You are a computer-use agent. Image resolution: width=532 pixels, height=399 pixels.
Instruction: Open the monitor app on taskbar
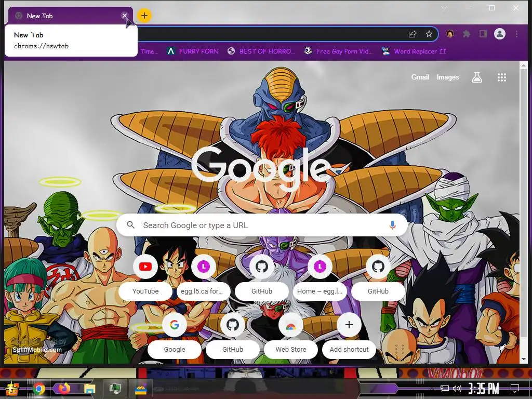click(115, 389)
